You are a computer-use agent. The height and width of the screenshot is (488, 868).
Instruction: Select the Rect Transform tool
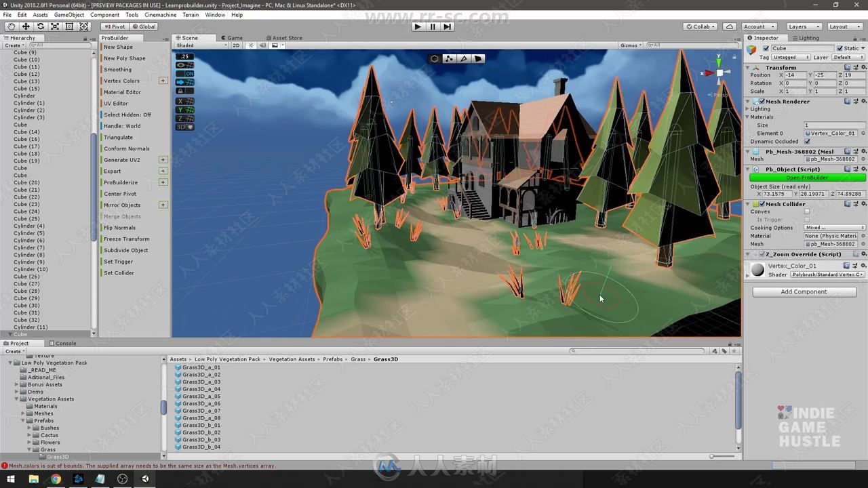coord(69,26)
